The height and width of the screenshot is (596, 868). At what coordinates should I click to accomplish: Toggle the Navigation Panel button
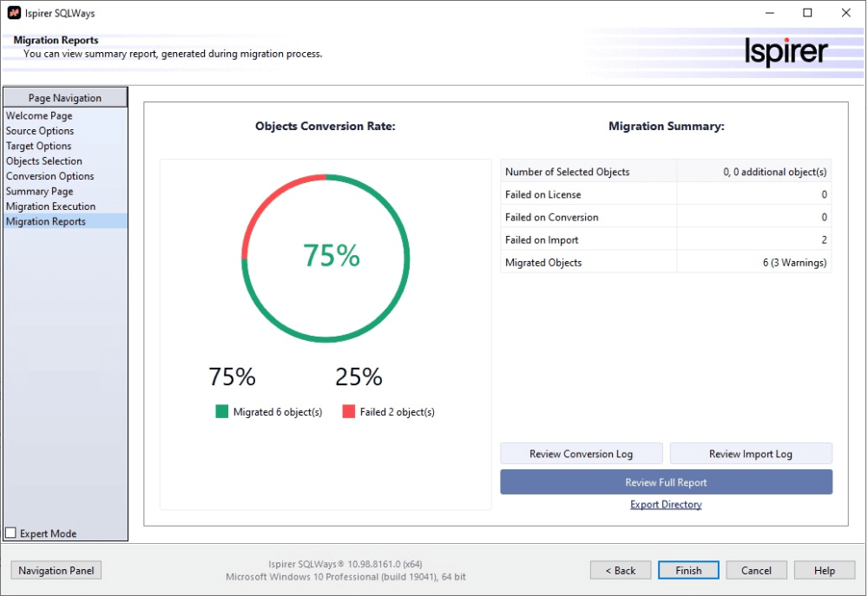coord(56,571)
